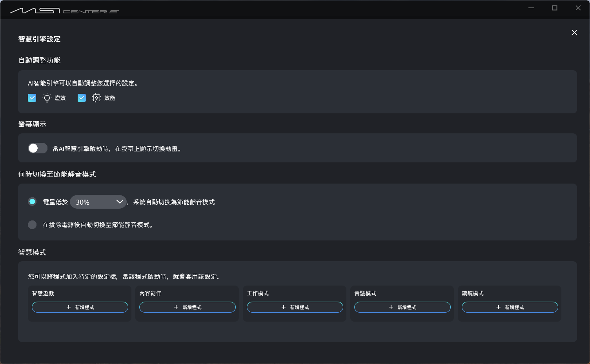Enable the switching animation toggle

coord(37,148)
